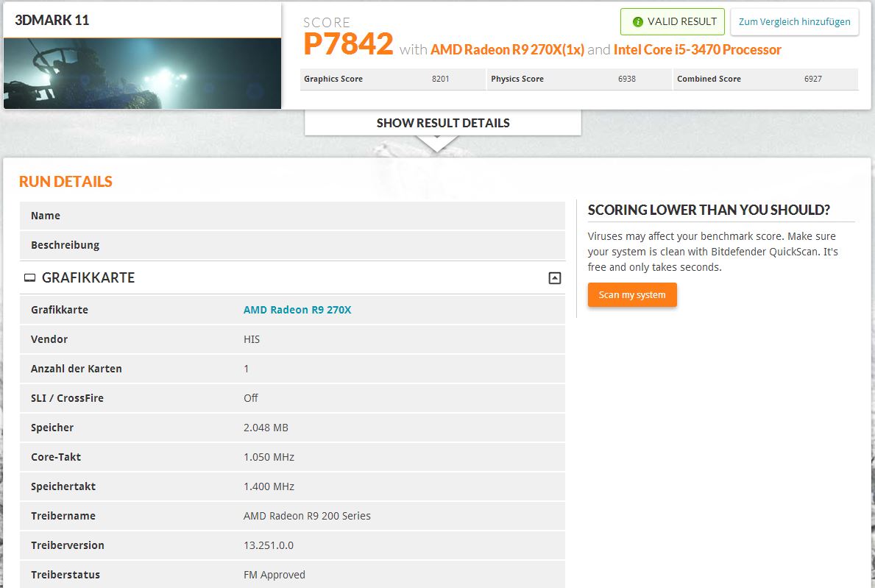Open the AMD Radeon R9 270X link in Grafikkarte row

point(297,310)
